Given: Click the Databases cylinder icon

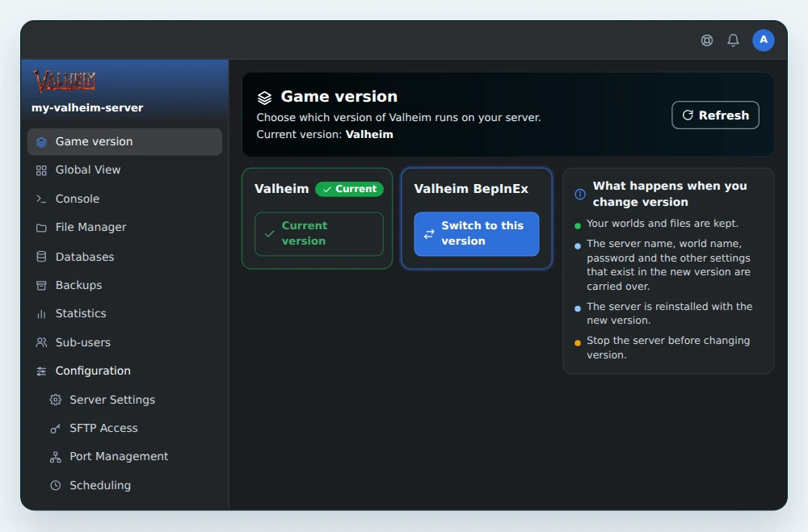Looking at the screenshot, I should pyautogui.click(x=41, y=257).
